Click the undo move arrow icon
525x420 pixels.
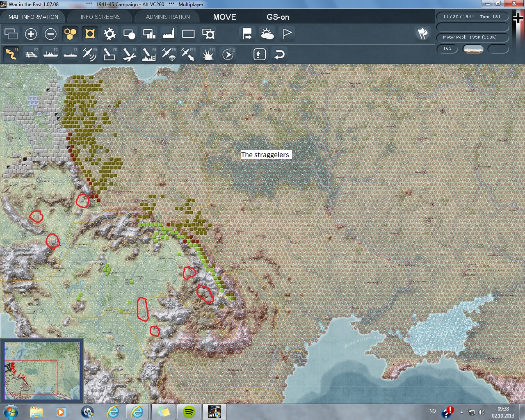279,54
